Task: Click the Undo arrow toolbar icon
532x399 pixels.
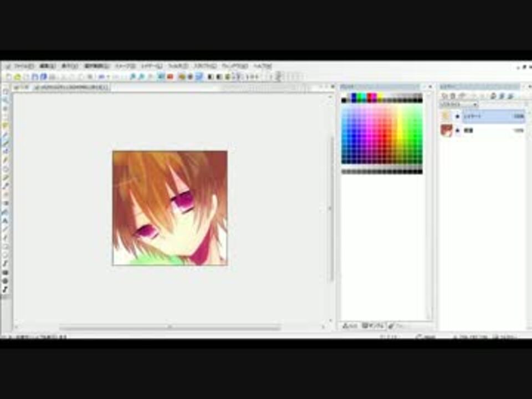Action: click(x=101, y=77)
